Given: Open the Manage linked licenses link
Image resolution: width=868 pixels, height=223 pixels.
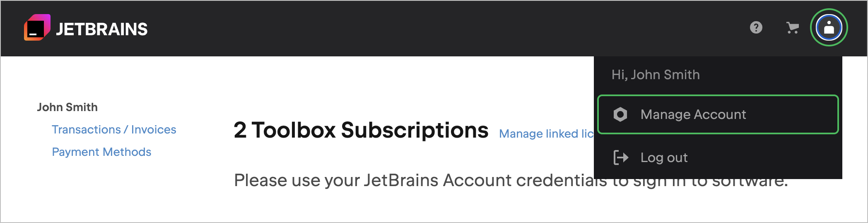Looking at the screenshot, I should (x=546, y=134).
